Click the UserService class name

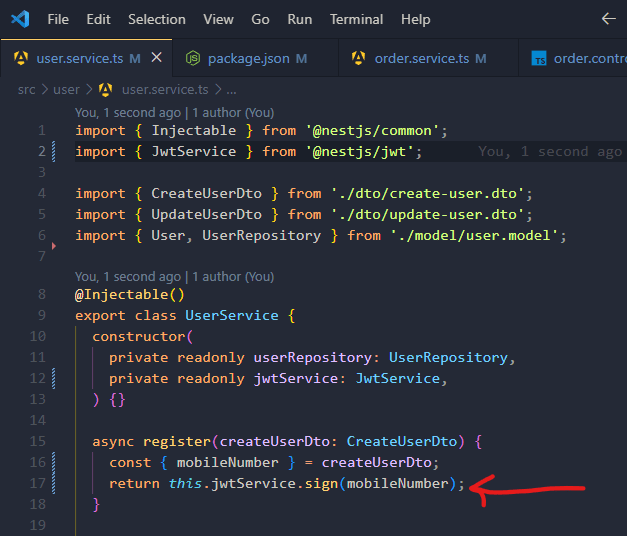click(232, 316)
